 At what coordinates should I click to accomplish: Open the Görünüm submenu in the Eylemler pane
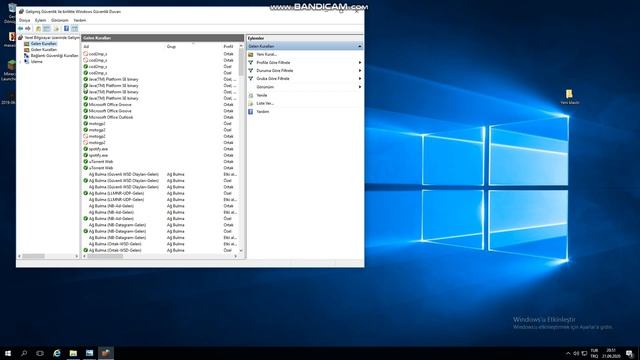pos(304,87)
